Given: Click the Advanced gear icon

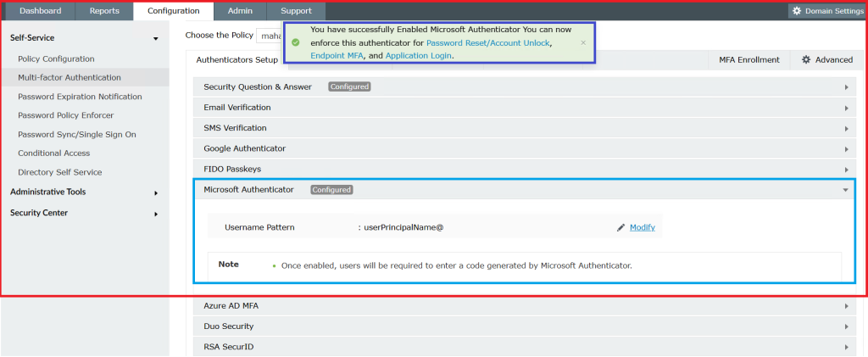Looking at the screenshot, I should coord(806,60).
